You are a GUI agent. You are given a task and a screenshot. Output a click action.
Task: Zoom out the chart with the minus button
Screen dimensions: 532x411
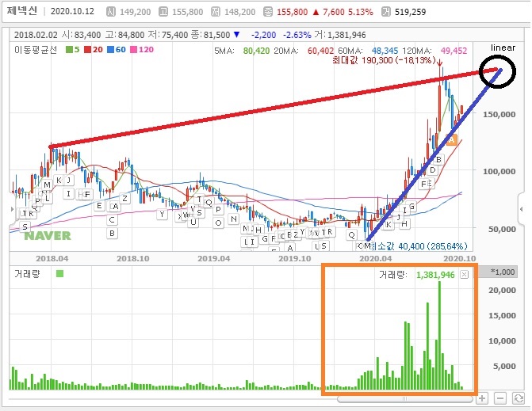[x=500, y=398]
